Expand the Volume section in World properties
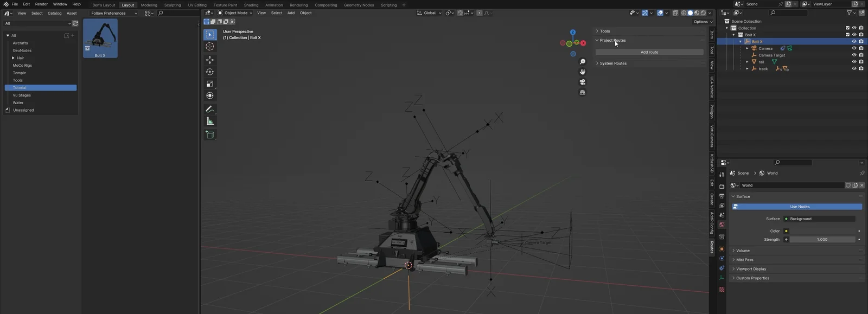Image resolution: width=868 pixels, height=314 pixels. (743, 251)
